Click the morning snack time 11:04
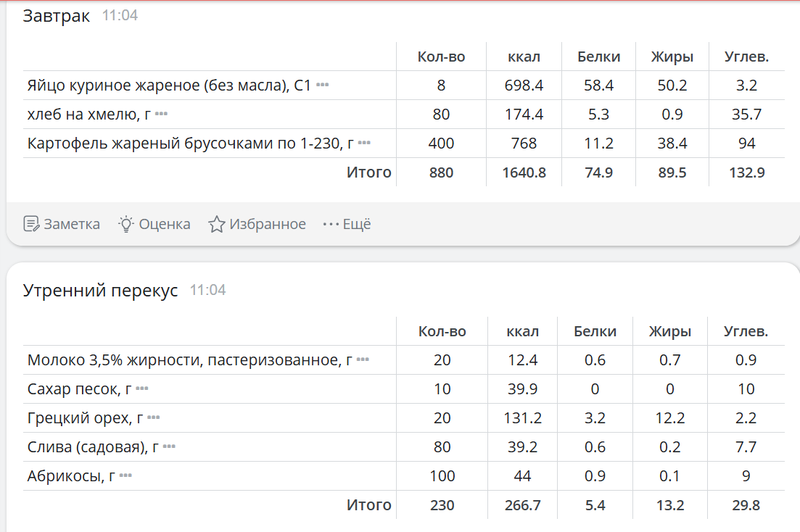This screenshot has height=532, width=800. (207, 291)
